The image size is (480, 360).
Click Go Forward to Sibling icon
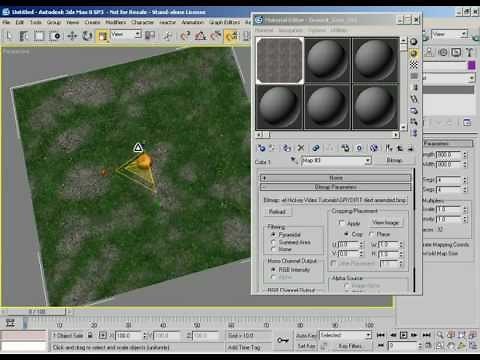(x=411, y=148)
